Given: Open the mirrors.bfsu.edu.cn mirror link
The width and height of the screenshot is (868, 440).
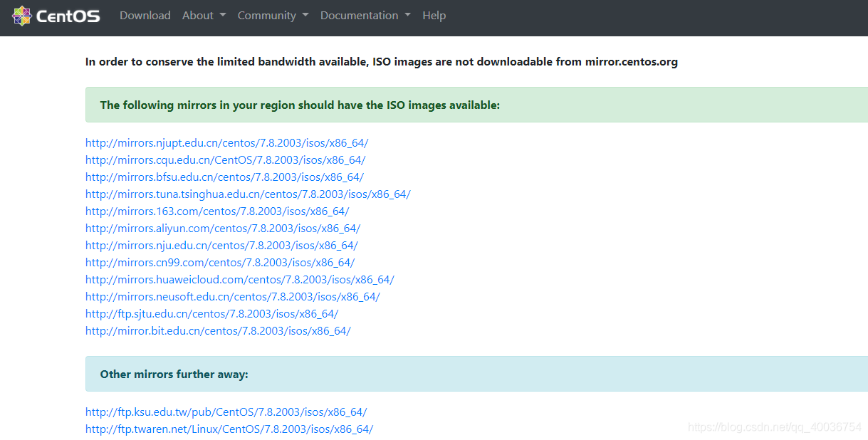Looking at the screenshot, I should [224, 177].
